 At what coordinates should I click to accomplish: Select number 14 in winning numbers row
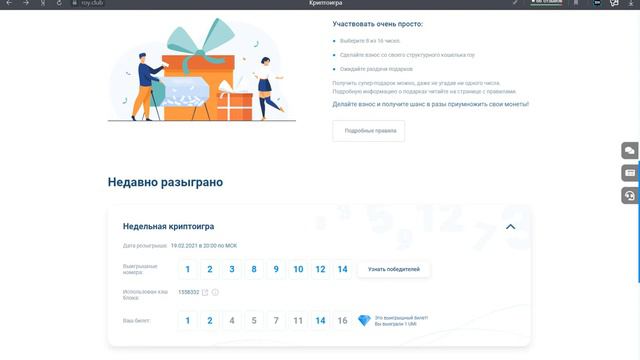(342, 269)
